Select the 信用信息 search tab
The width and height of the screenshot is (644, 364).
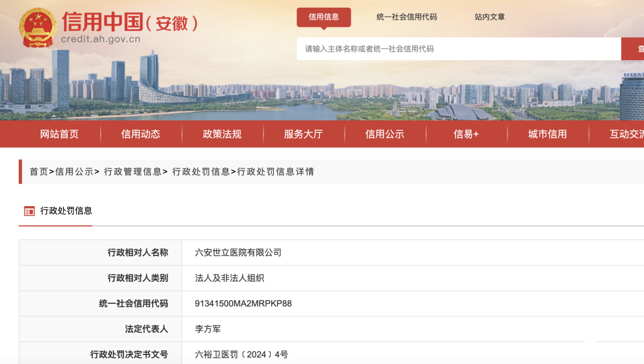(324, 17)
